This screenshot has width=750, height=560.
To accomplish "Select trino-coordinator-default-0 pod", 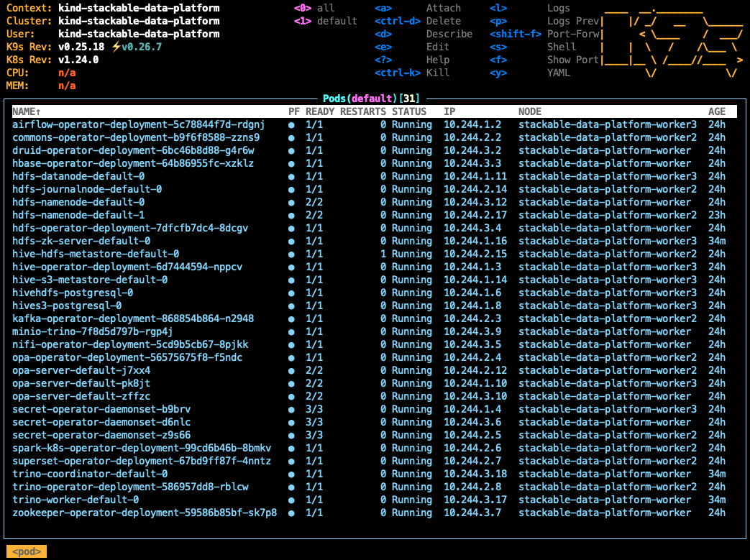I will [x=374, y=473].
